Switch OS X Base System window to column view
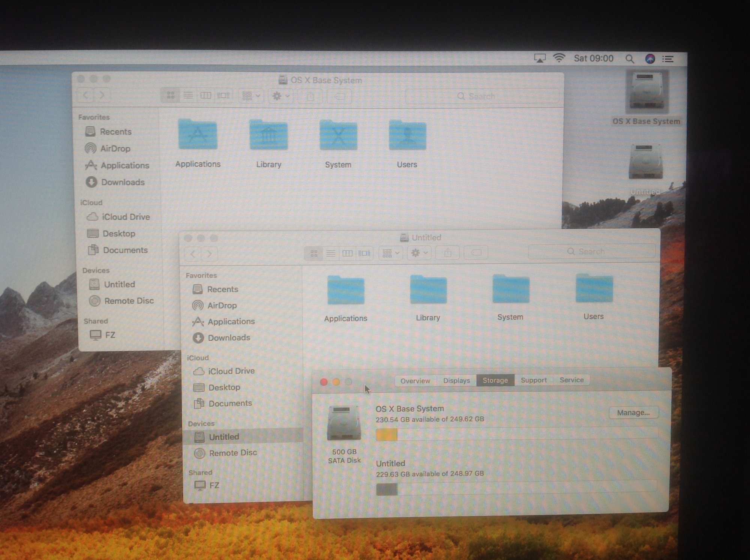Viewport: 750px width, 560px height. [x=206, y=96]
